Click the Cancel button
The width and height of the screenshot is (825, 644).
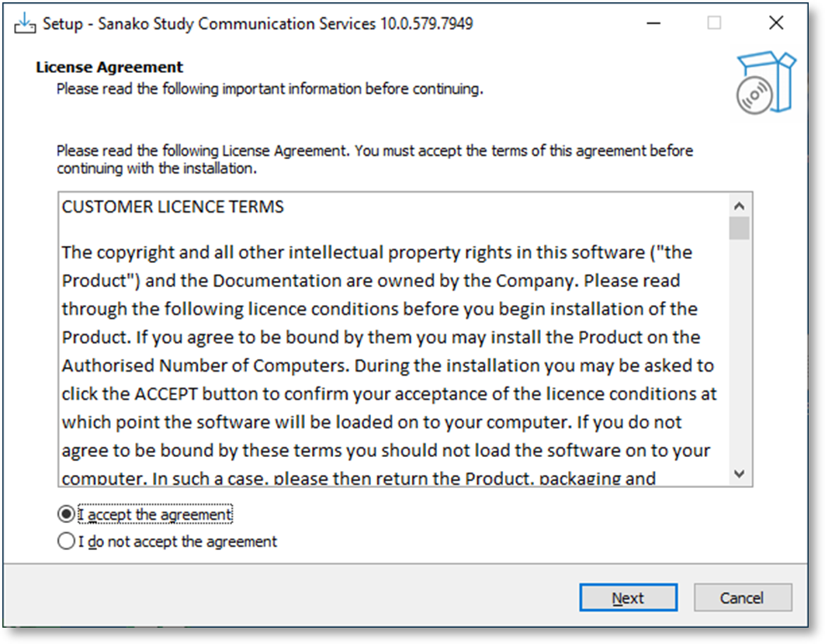click(x=742, y=598)
